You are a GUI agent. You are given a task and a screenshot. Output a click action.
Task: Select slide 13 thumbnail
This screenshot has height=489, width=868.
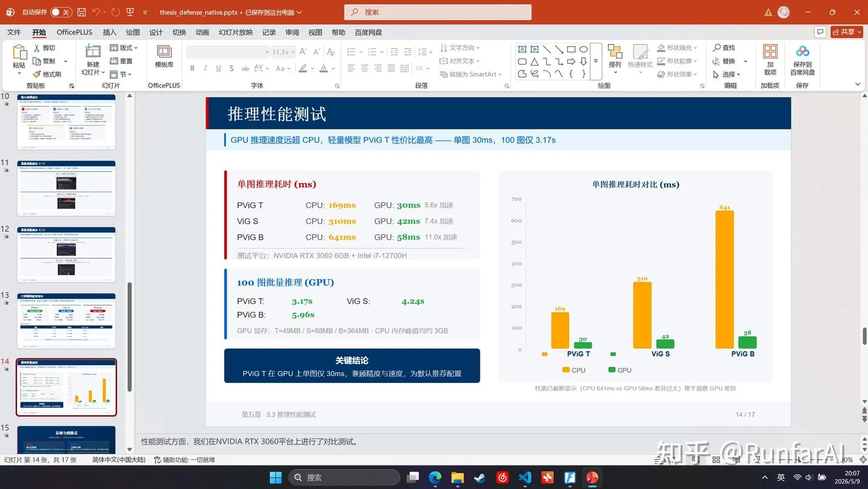click(x=66, y=320)
